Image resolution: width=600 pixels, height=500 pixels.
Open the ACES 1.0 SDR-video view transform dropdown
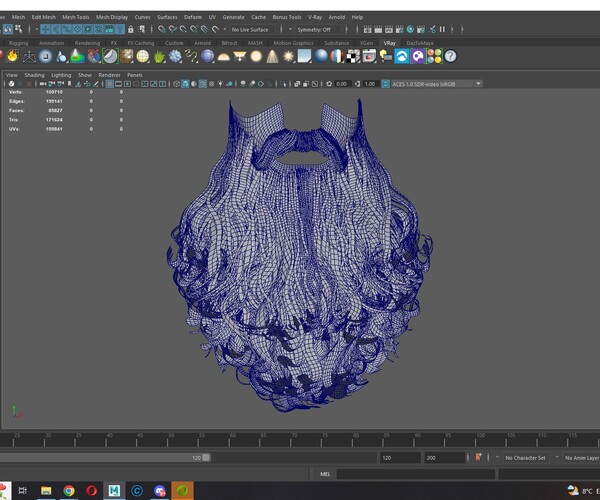437,84
